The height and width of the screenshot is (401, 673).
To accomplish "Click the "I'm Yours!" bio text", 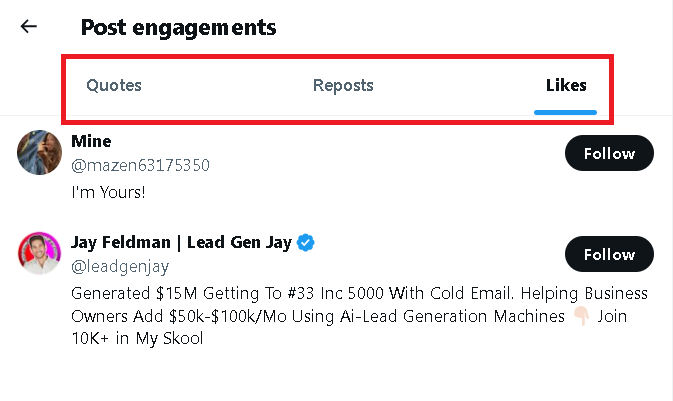I will [x=108, y=192].
